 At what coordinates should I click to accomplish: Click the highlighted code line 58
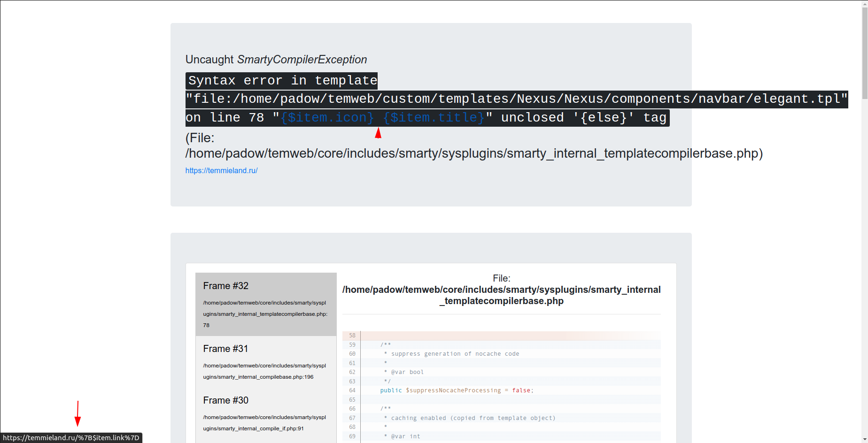click(470, 335)
